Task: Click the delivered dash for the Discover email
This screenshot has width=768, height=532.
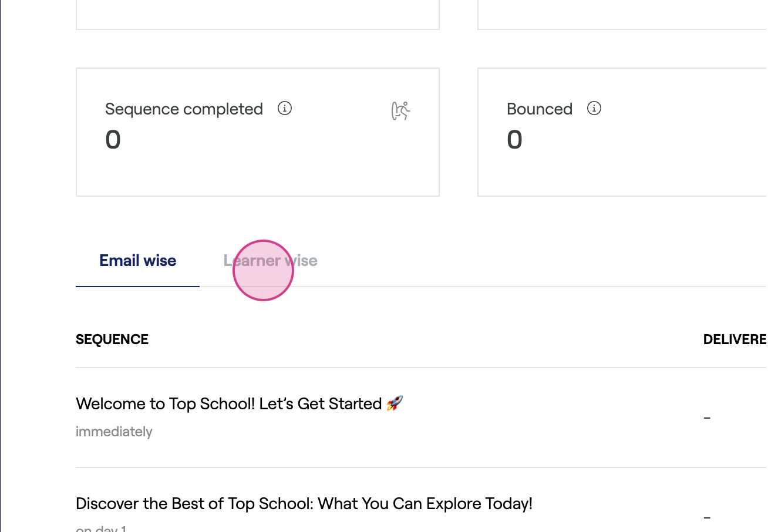Action: click(707, 517)
